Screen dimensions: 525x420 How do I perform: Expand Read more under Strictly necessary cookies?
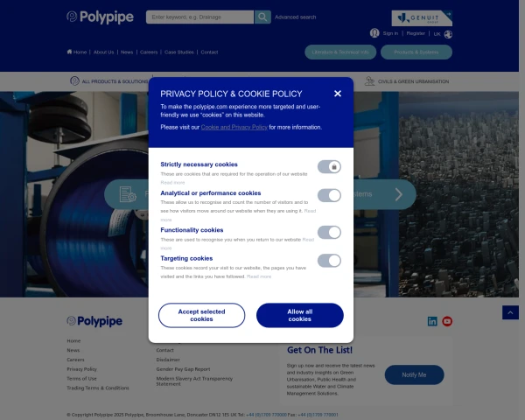click(x=172, y=183)
